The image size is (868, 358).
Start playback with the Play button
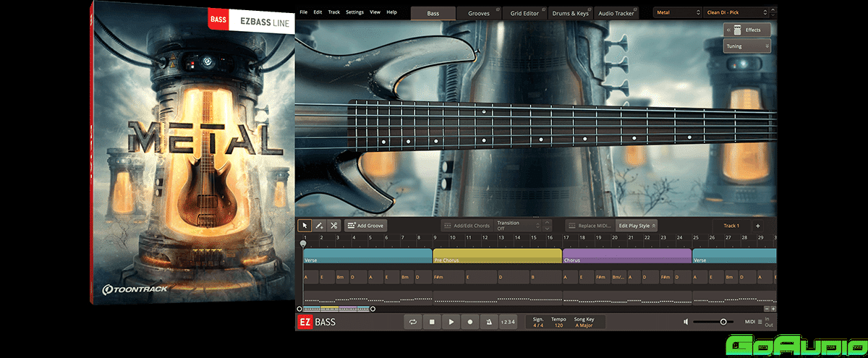[x=451, y=322]
